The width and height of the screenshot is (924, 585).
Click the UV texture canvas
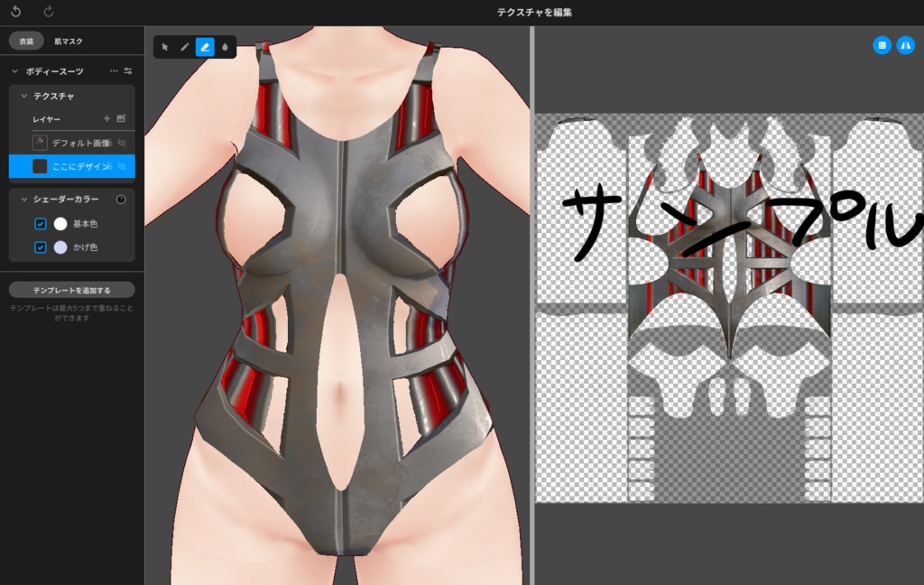pyautogui.click(x=729, y=308)
